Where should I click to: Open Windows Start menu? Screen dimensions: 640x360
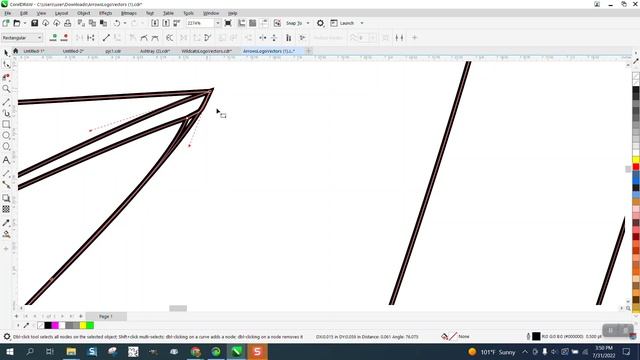[9, 351]
